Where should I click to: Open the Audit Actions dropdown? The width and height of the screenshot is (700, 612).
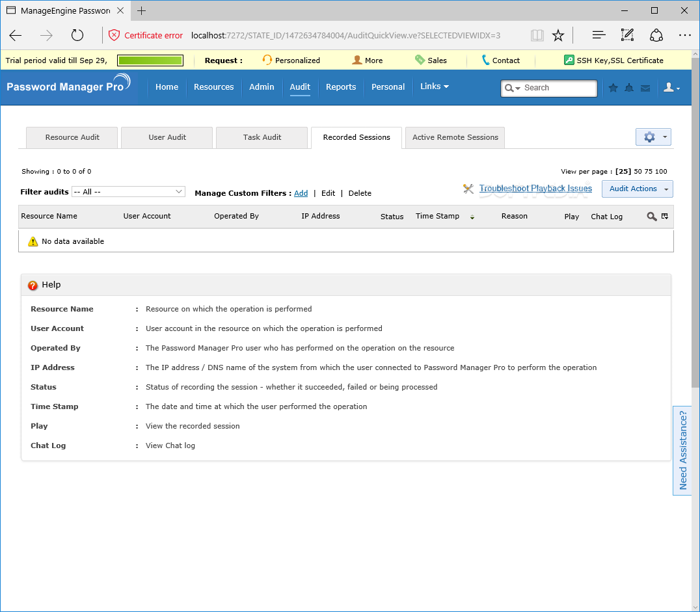click(x=637, y=189)
